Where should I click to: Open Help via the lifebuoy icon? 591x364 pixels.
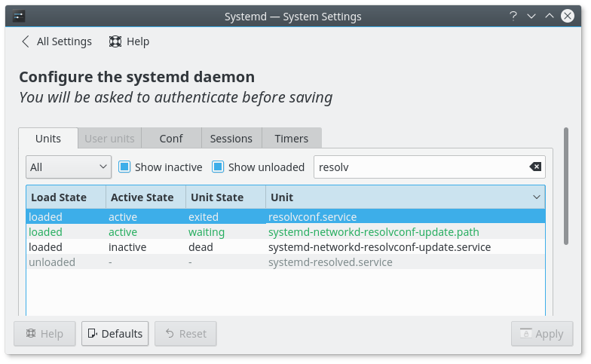click(115, 41)
